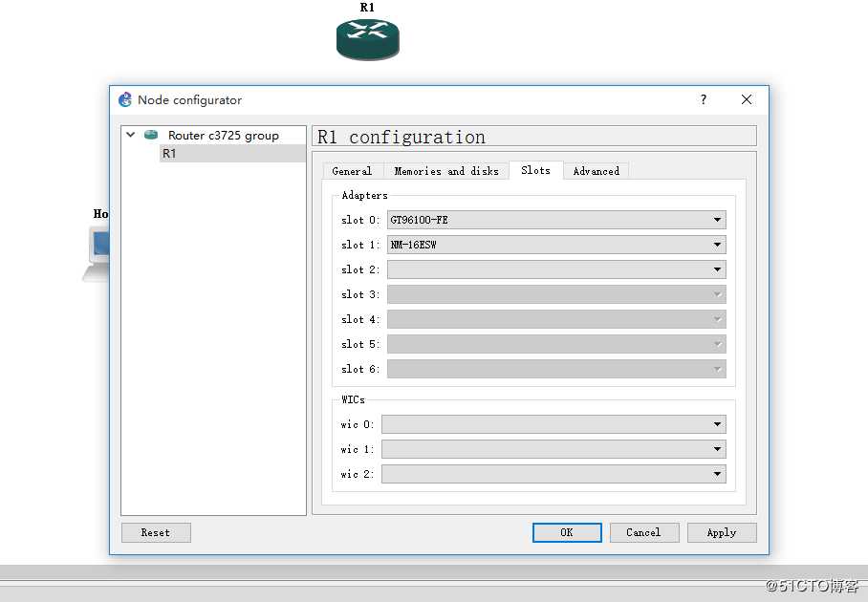Image resolution: width=868 pixels, height=602 pixels.
Task: Click the wic 0 label
Action: point(358,424)
